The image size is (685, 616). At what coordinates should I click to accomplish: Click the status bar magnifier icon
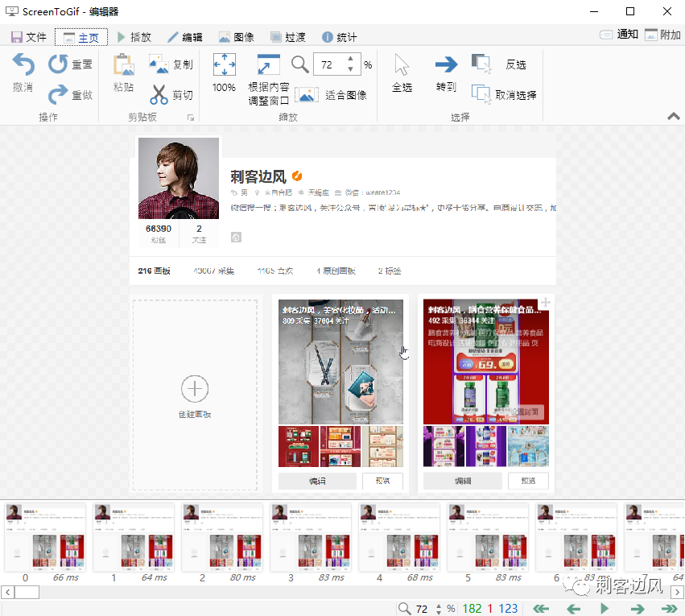(405, 609)
